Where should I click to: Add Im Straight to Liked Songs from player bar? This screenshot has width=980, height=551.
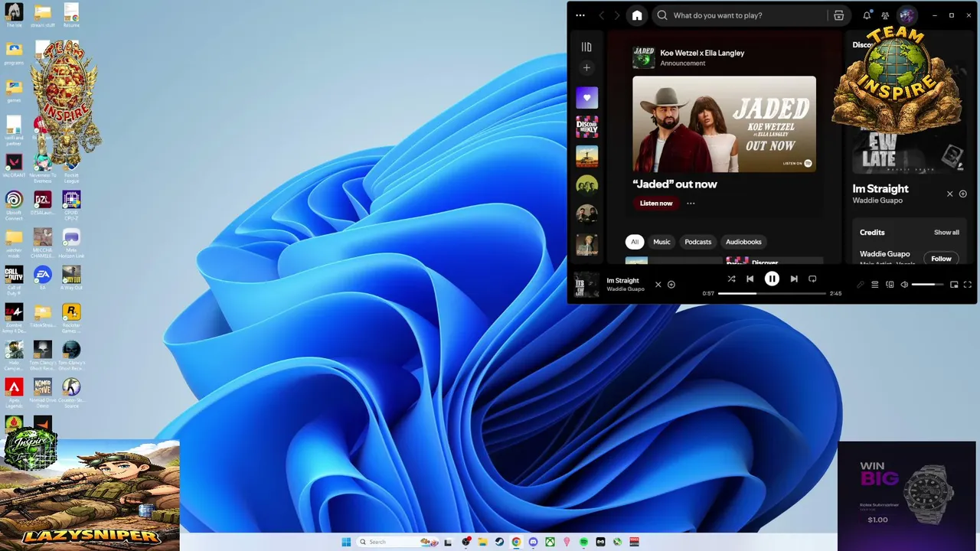pos(671,285)
